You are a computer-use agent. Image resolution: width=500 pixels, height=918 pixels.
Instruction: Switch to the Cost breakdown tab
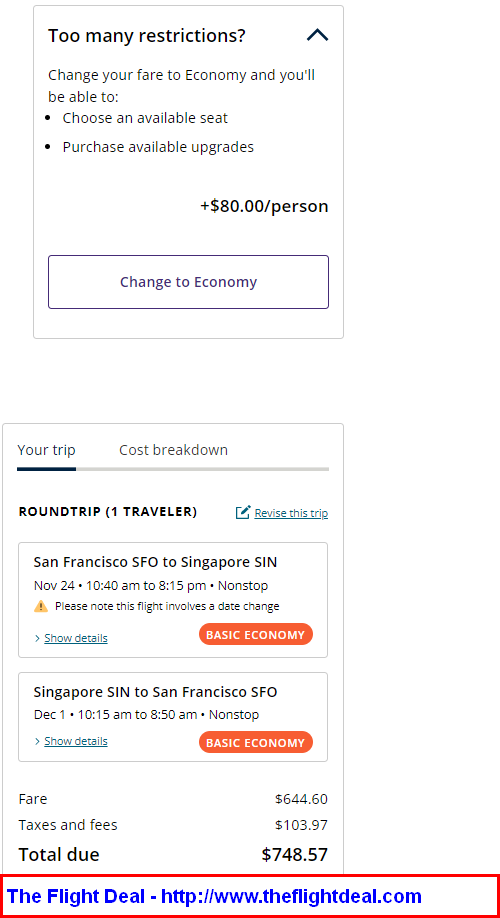point(173,450)
